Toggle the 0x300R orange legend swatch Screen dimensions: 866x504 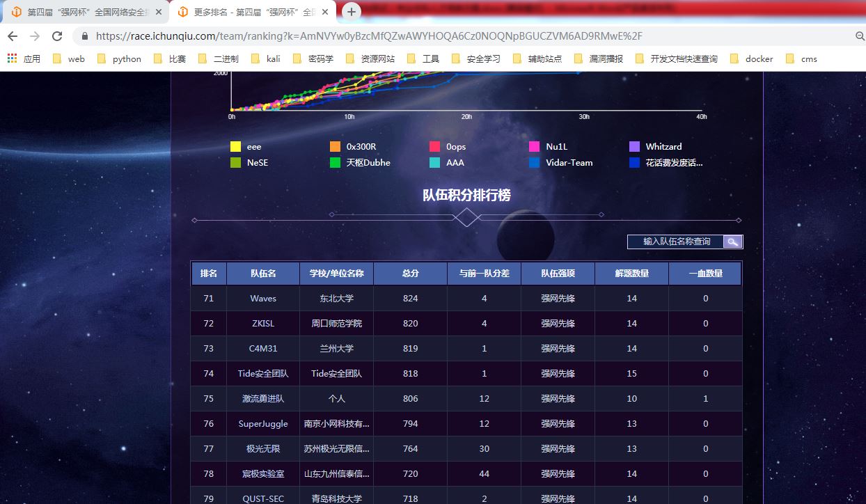pyautogui.click(x=335, y=147)
